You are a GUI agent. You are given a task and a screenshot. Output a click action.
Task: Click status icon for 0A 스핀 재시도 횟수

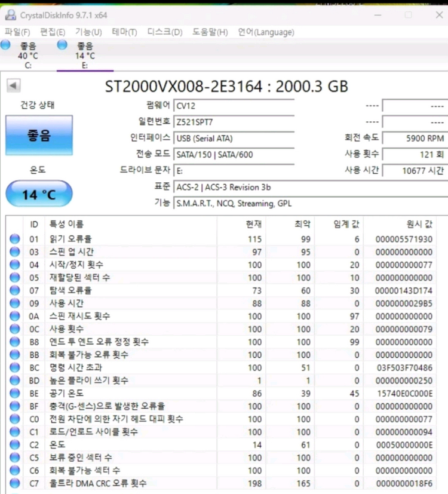coord(14,316)
